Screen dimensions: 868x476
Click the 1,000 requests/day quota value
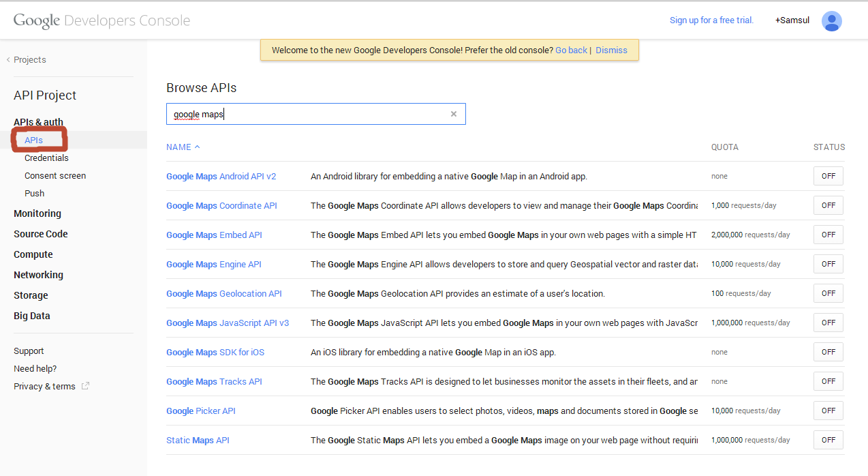click(x=744, y=205)
